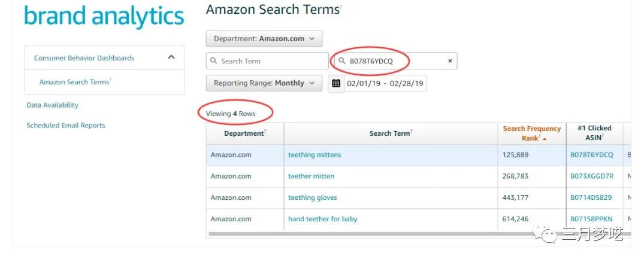This screenshot has height=262, width=644.
Task: Select the "teething gloves" search term link
Action: [x=312, y=197]
